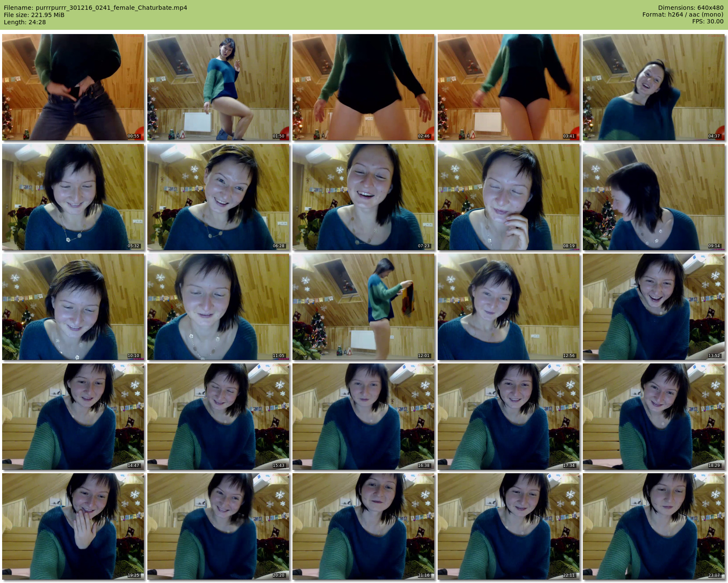Image resolution: width=728 pixels, height=583 pixels.
Task: Click the 11:05 preview frame
Action: point(218,307)
